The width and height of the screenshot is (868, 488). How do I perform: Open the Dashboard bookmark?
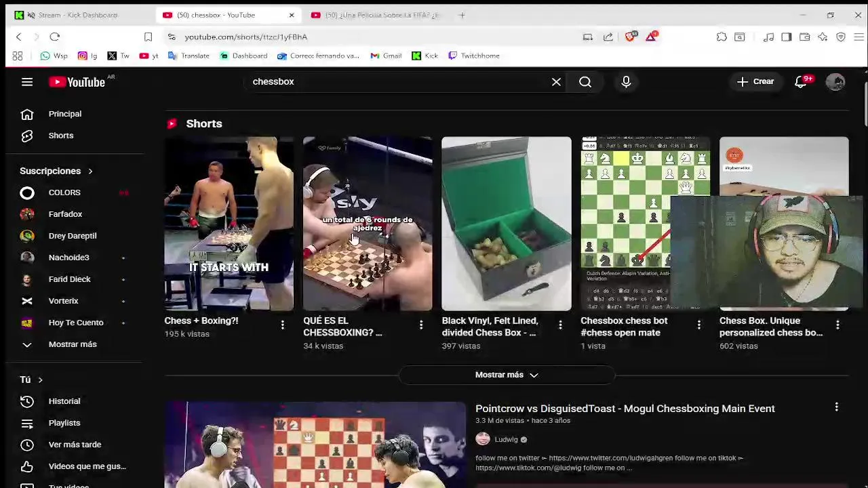click(243, 56)
